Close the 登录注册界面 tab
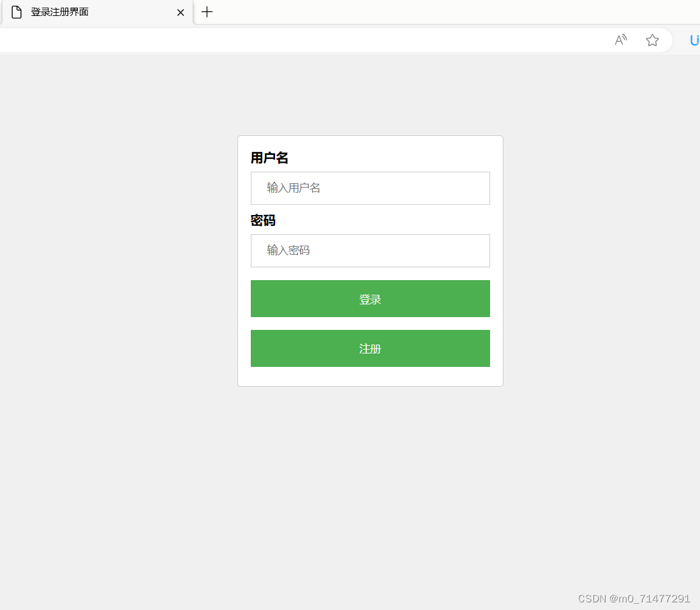 click(181, 13)
